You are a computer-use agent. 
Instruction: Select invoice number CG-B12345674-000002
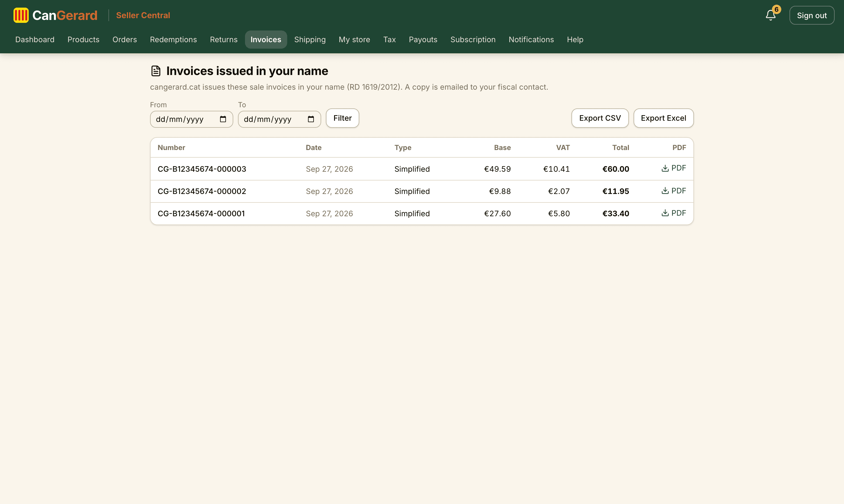[x=202, y=191]
